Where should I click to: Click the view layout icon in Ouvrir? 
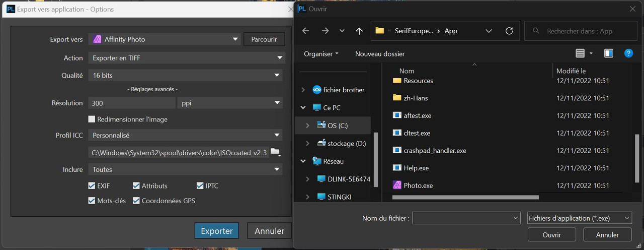point(580,53)
